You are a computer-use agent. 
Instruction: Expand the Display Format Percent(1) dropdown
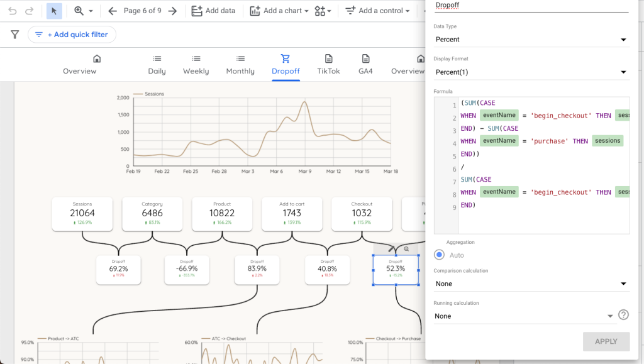coord(531,72)
